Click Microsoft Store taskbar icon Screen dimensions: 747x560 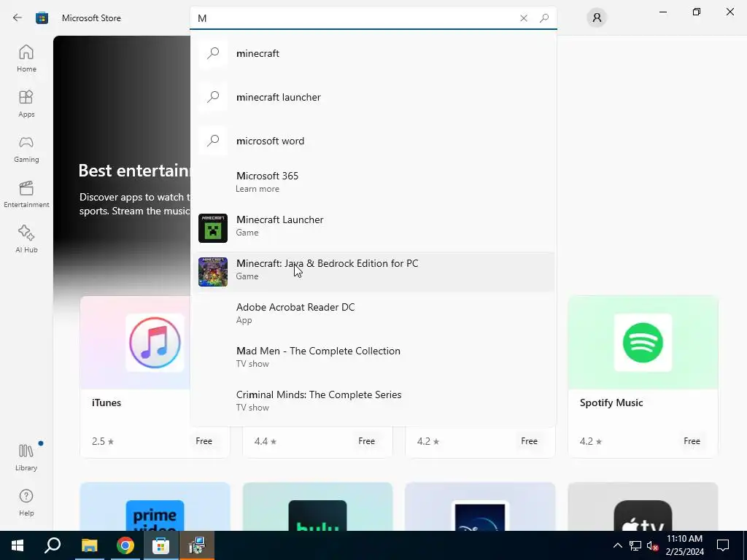point(161,545)
